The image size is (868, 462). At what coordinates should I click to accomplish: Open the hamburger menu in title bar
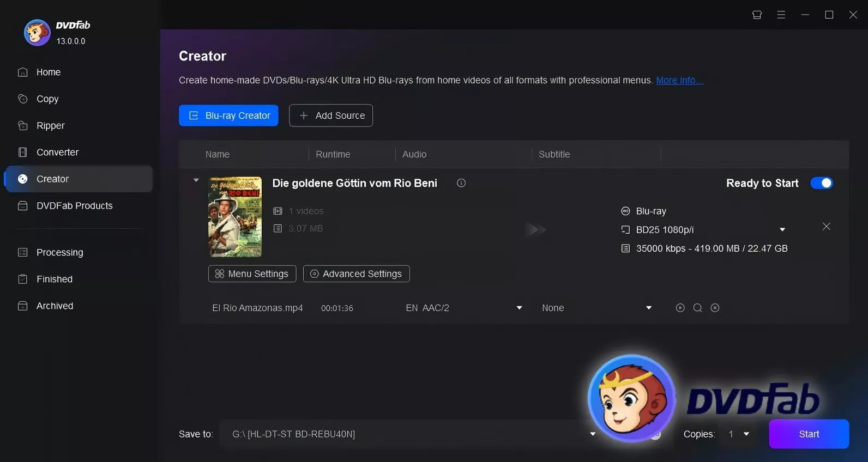click(781, 15)
